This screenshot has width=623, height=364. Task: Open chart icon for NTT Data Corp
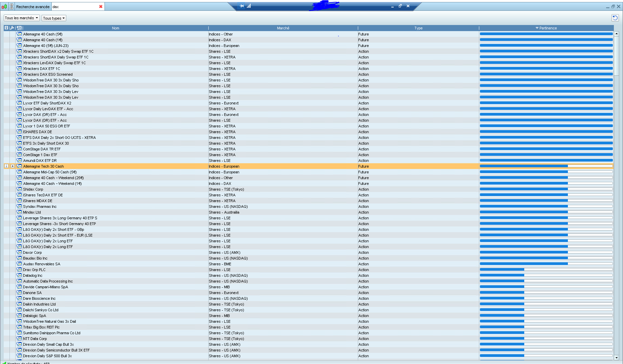click(x=19, y=339)
